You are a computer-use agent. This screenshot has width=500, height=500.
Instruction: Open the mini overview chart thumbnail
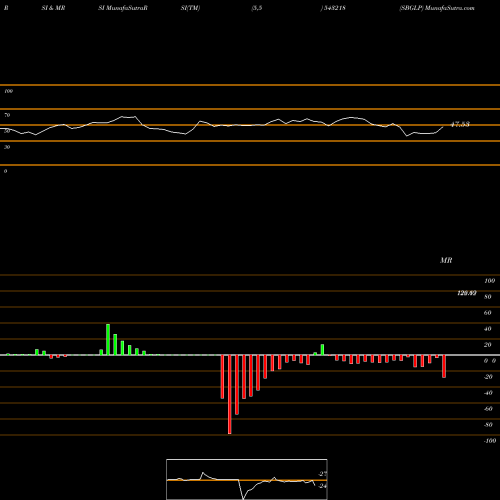[x=247, y=479]
